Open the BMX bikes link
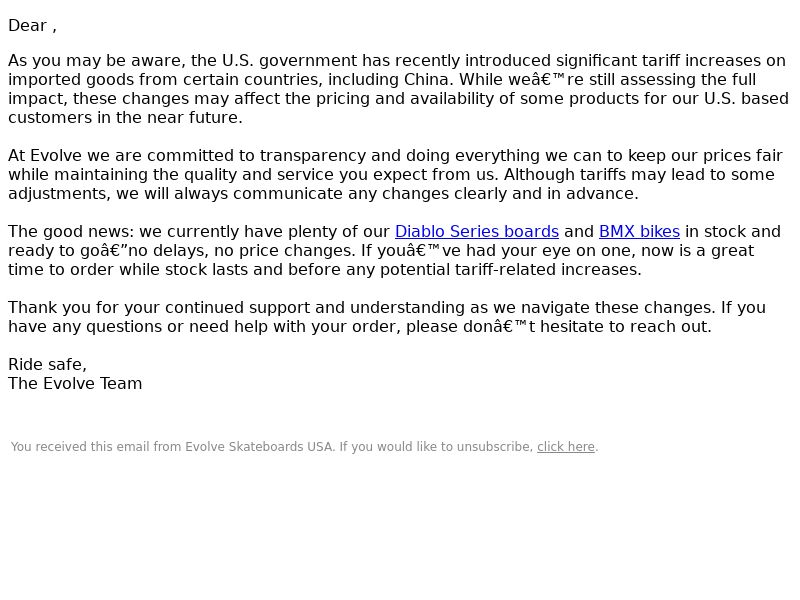This screenshot has height=600, width=800. pos(639,232)
